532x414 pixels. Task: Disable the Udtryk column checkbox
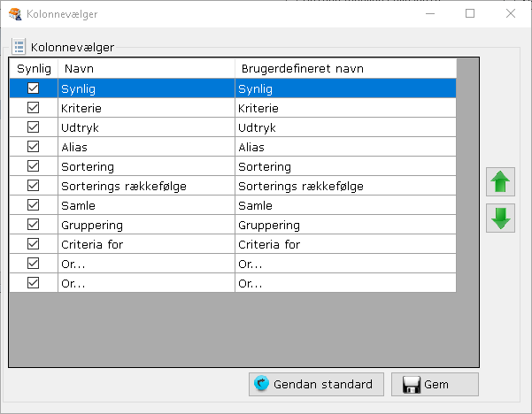[x=34, y=127]
